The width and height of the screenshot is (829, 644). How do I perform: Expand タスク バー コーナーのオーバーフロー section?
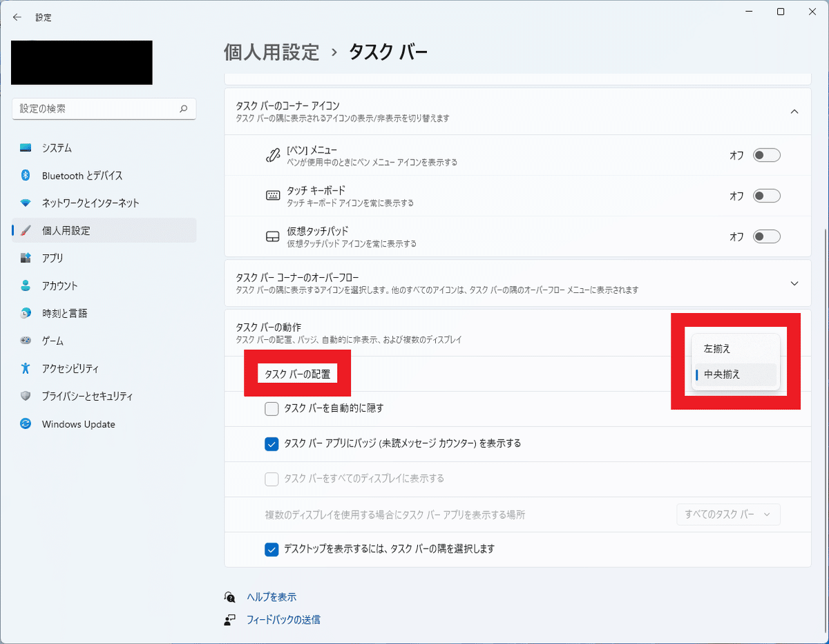518,283
